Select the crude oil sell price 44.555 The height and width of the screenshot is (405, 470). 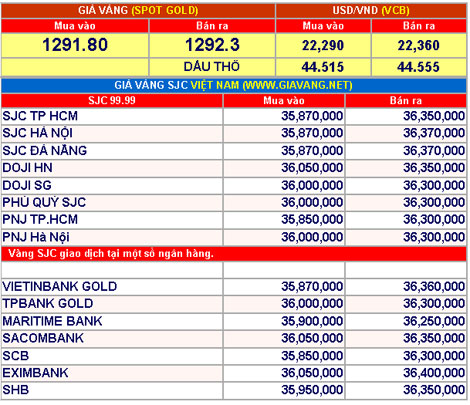418,67
